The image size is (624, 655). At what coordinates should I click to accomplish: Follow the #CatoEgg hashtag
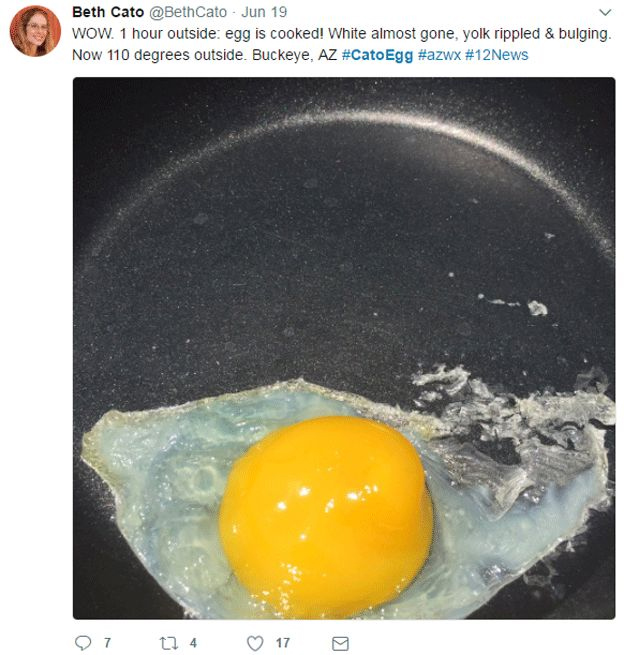(x=377, y=55)
